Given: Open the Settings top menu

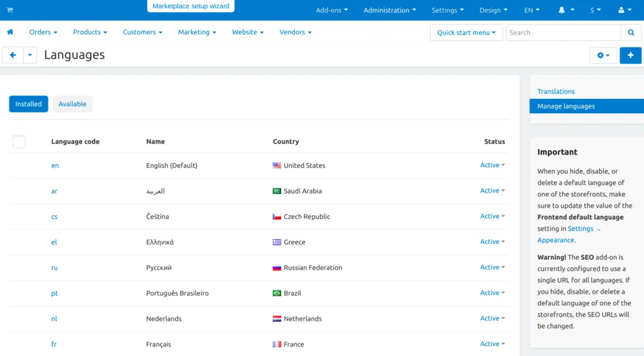Looking at the screenshot, I should tap(447, 10).
